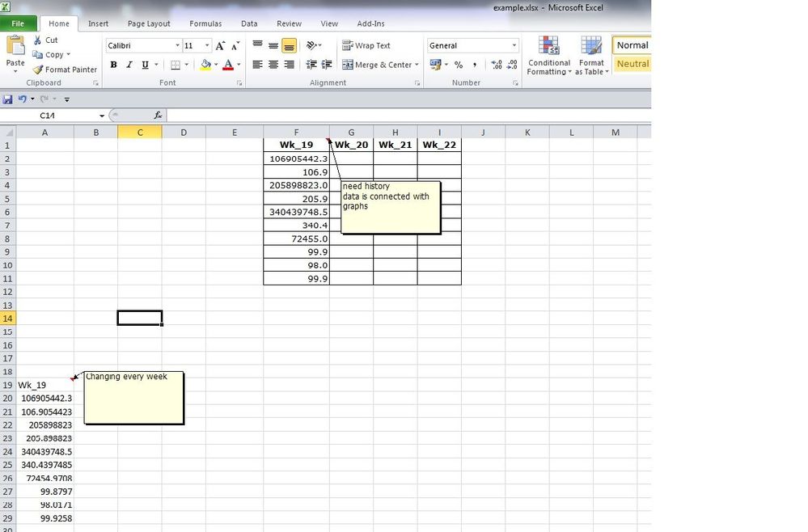808x532 pixels.
Task: Enable Wrap Text
Action: point(366,45)
